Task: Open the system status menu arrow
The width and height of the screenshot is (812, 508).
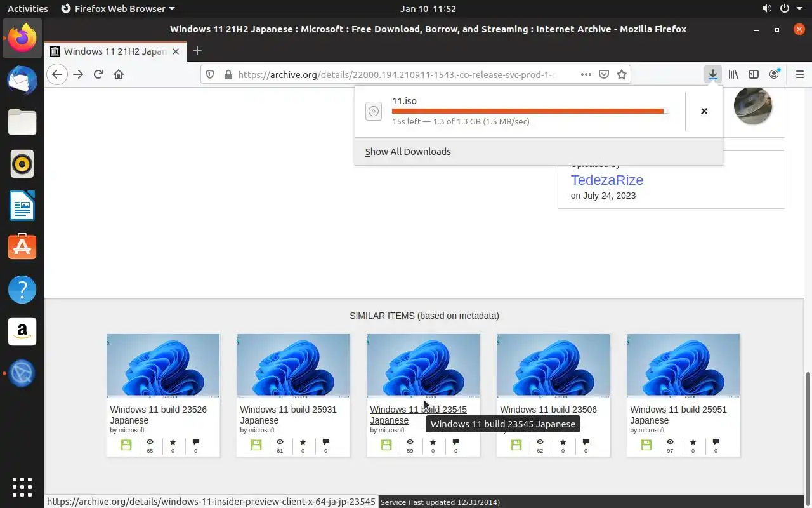Action: [801, 9]
